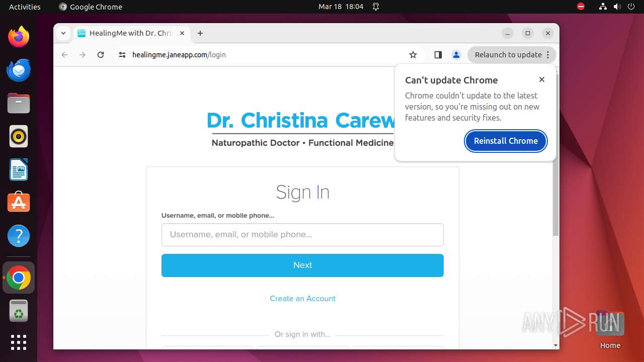
Task: Open the Google Chrome app menu
Action: (x=91, y=7)
